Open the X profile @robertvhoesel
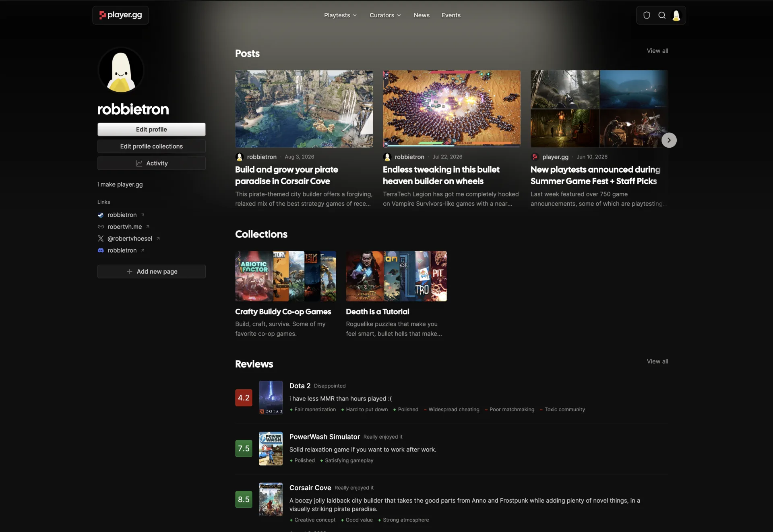Viewport: 773px width, 532px height. click(x=130, y=239)
